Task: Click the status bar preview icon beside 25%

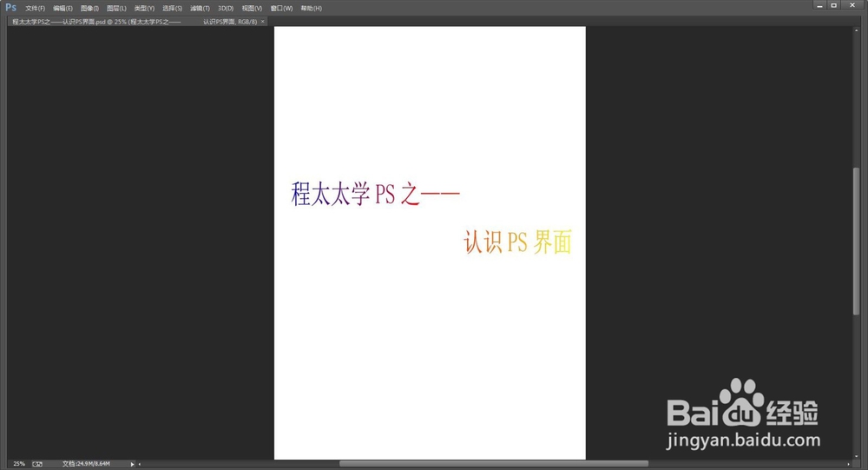Action: 37,464
